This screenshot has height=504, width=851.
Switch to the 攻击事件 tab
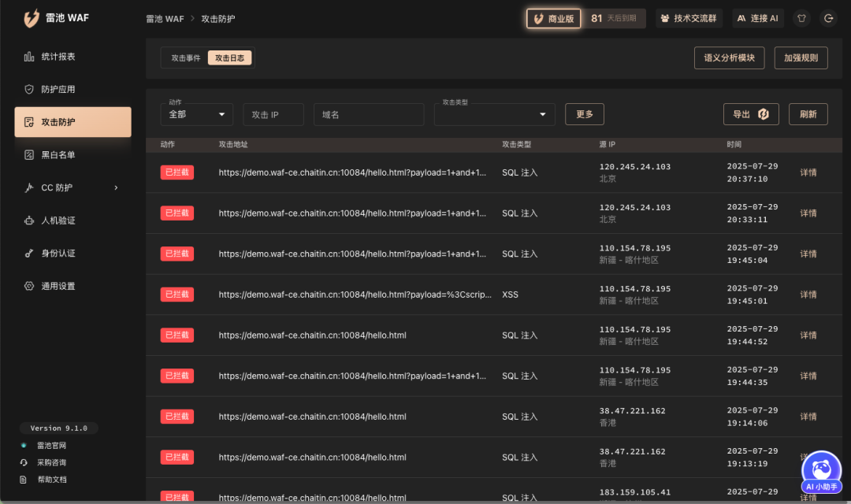(x=186, y=58)
